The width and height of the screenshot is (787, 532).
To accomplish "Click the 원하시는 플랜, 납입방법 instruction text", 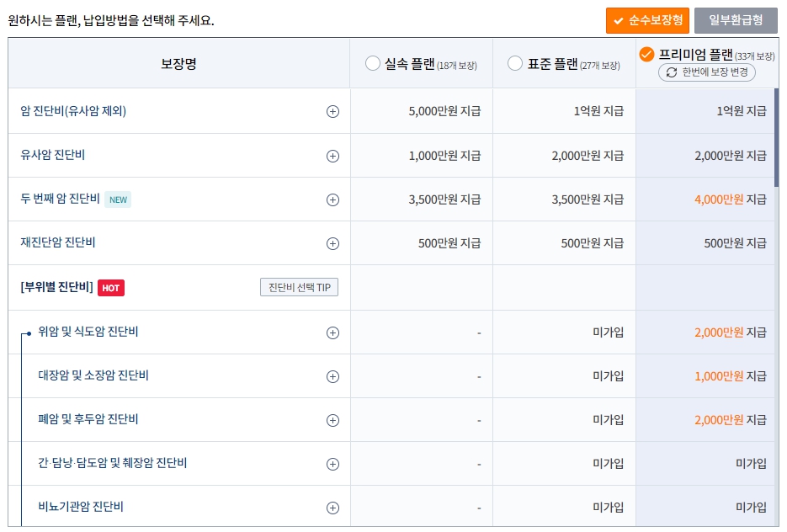I will [111, 20].
